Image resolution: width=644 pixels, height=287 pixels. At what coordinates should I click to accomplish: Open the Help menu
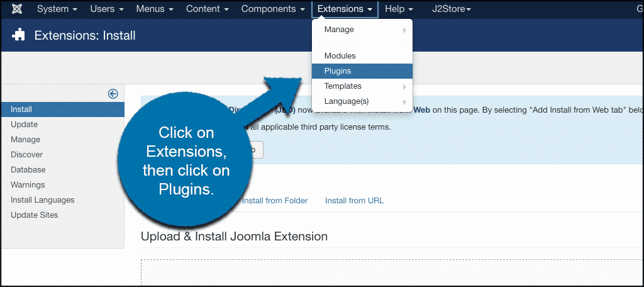(399, 9)
